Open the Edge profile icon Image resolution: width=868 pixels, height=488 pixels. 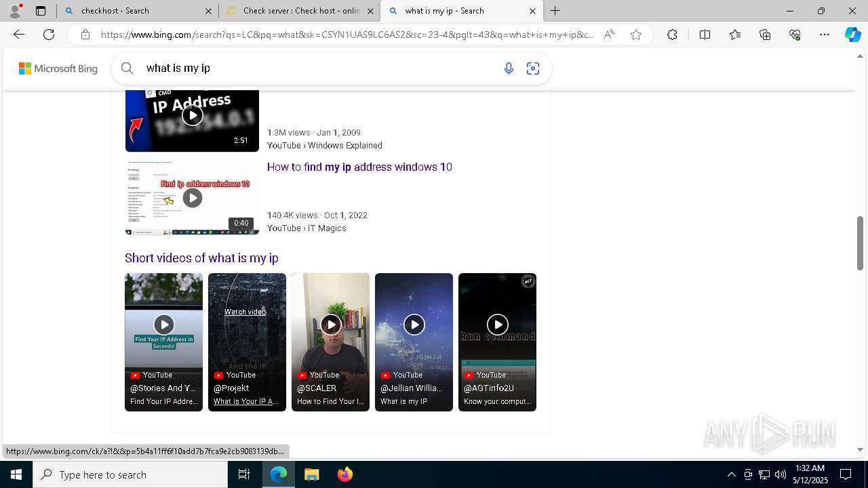(x=15, y=10)
